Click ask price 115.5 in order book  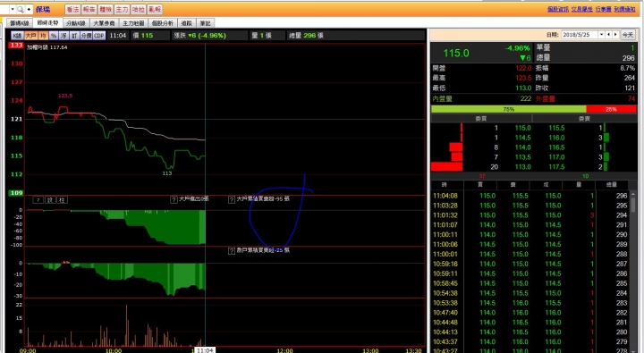pos(556,128)
